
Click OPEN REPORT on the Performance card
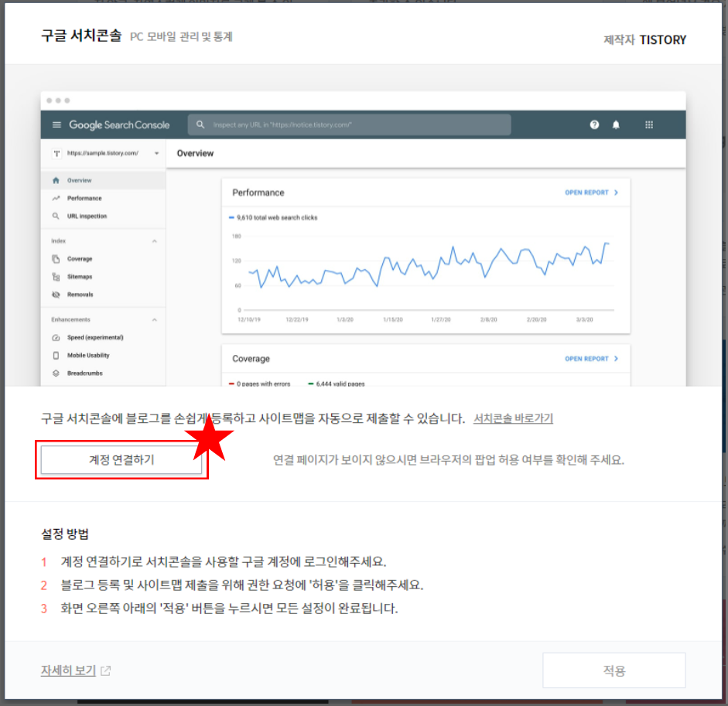(591, 193)
